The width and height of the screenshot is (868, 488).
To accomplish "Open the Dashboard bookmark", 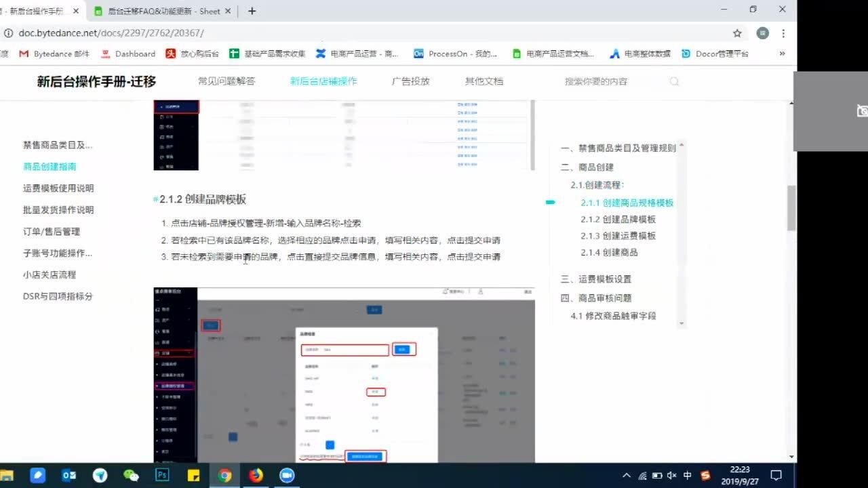I will click(128, 54).
